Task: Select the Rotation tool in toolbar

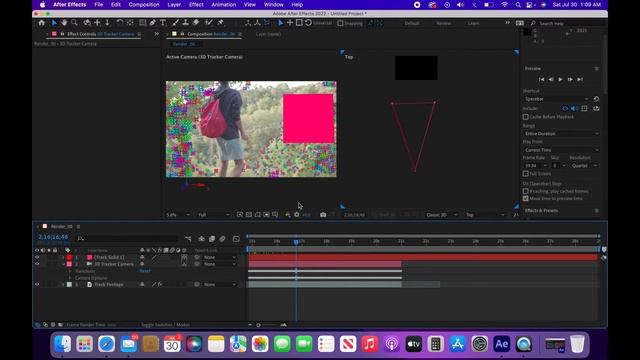Action: (120, 23)
